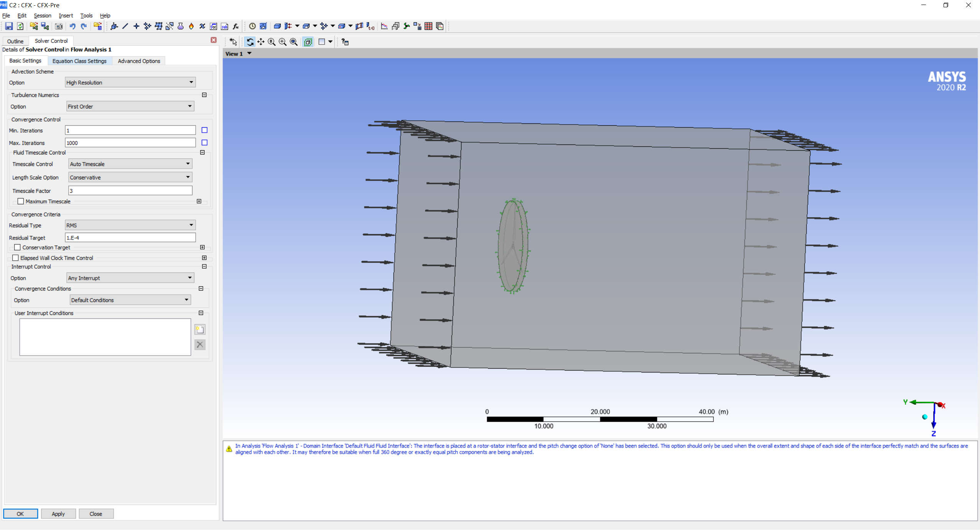The width and height of the screenshot is (980, 530).
Task: Click the diagonal line toolbar icon
Action: [x=125, y=26]
